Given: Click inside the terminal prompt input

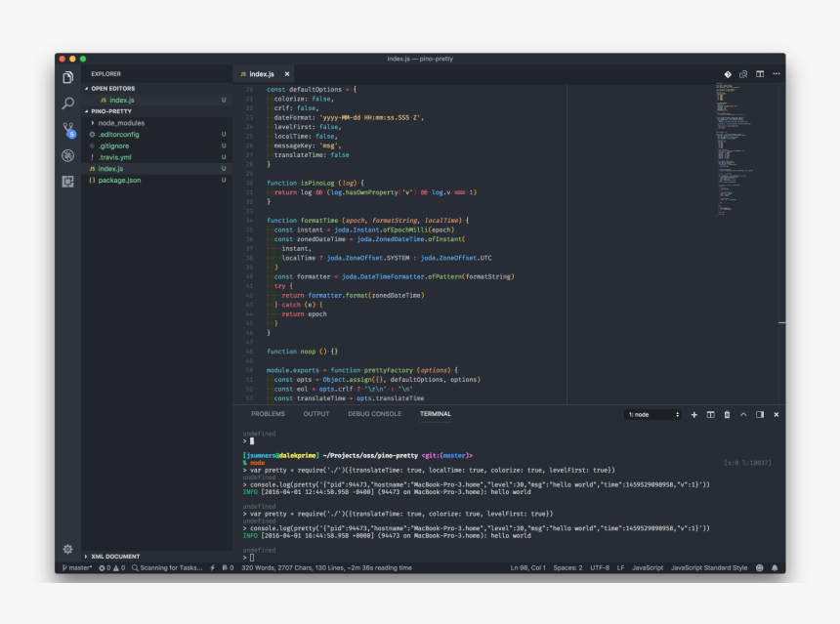Looking at the screenshot, I should pyautogui.click(x=252, y=558).
